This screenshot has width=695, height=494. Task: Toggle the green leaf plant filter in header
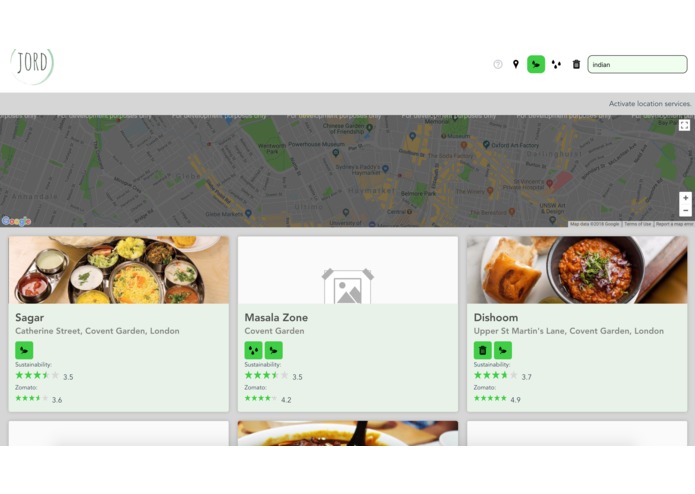click(536, 64)
